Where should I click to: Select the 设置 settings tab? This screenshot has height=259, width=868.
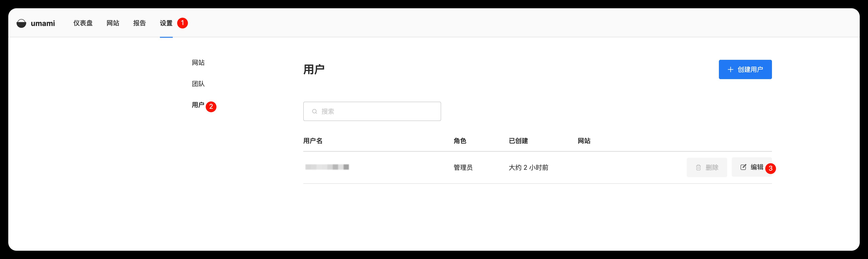tap(166, 23)
